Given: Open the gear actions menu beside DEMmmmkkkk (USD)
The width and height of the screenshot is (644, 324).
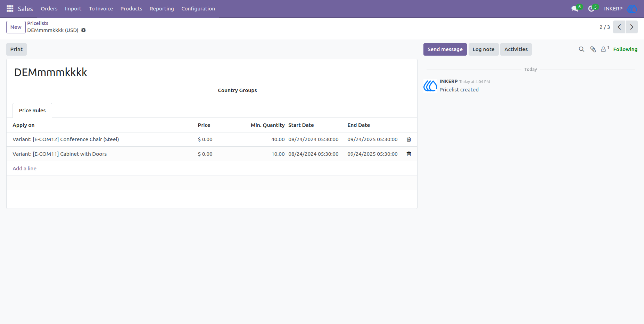Looking at the screenshot, I should pos(83,30).
